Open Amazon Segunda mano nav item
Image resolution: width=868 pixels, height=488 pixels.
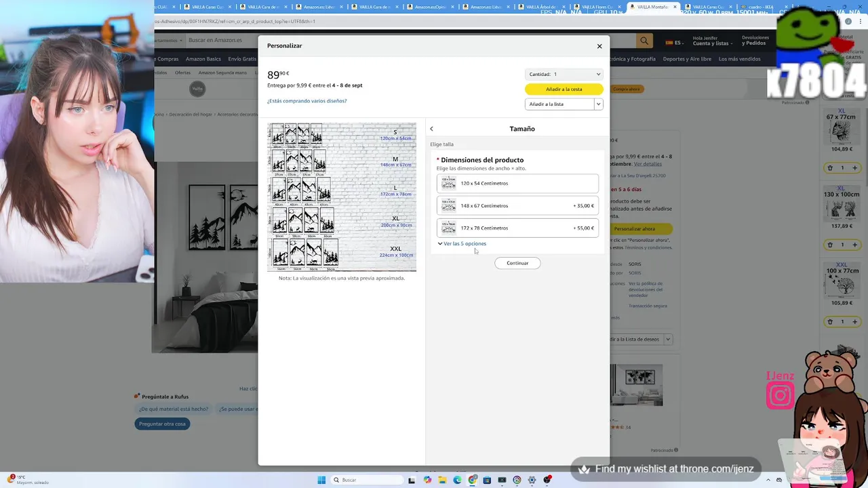222,73
